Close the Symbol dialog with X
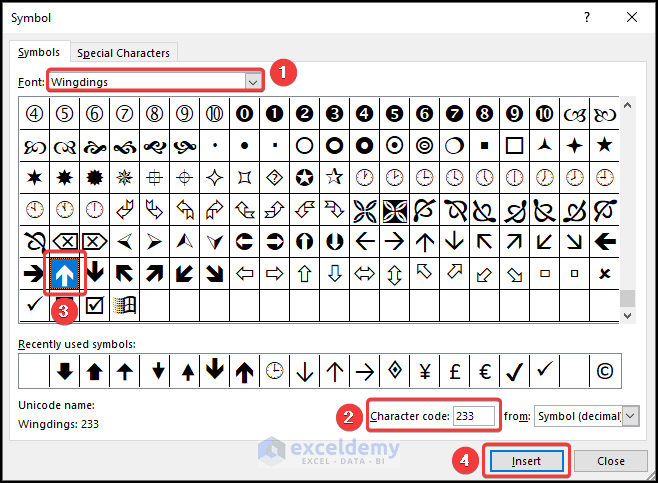 click(632, 17)
